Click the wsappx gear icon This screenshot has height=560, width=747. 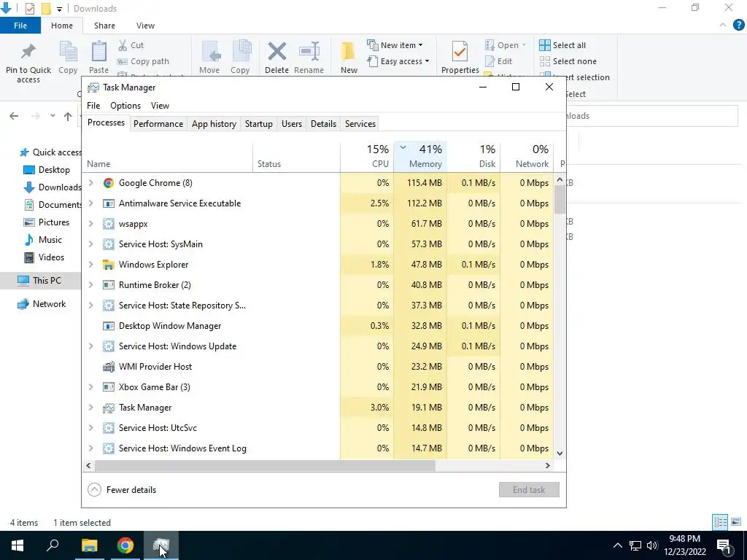109,224
